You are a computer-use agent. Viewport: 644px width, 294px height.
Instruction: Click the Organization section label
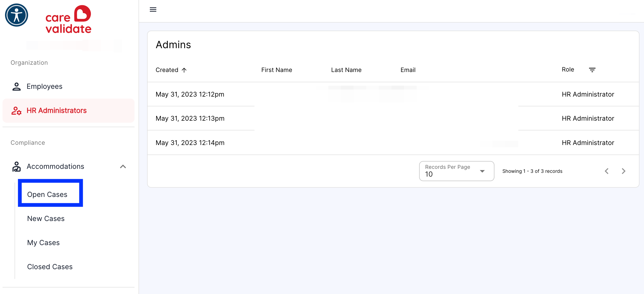click(x=29, y=63)
